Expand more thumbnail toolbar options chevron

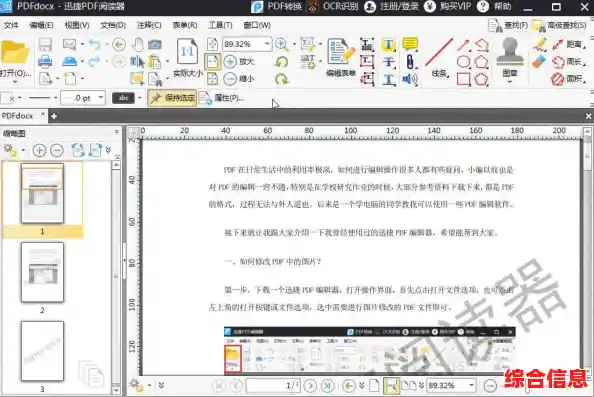point(108,150)
